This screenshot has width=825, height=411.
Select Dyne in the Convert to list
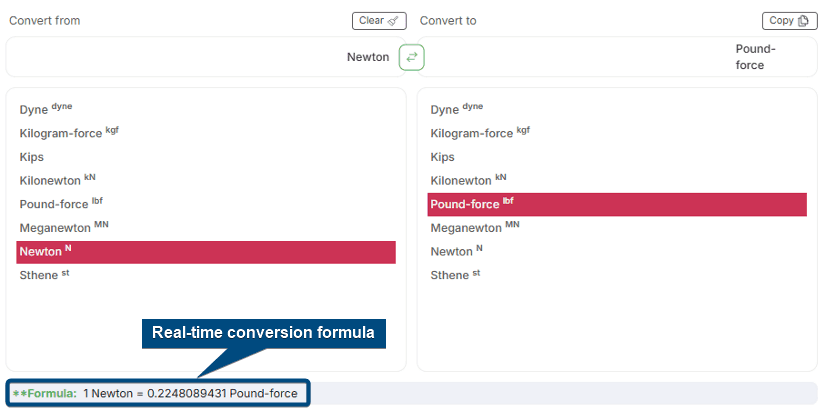457,110
